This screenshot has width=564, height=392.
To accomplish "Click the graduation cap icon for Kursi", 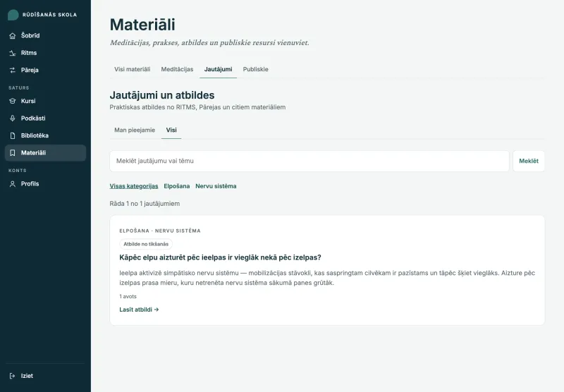I will pyautogui.click(x=13, y=101).
